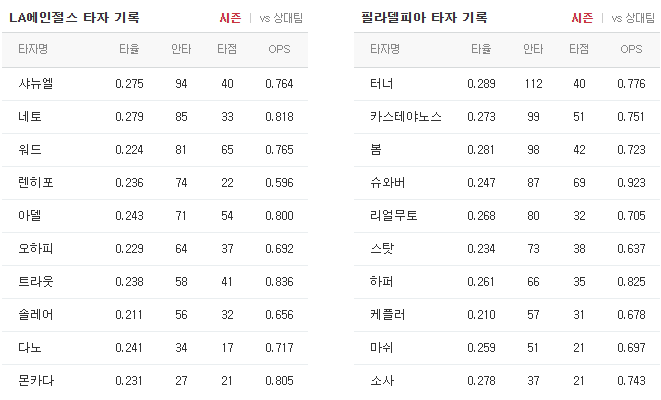Select 시즌 tab in LA에인절스 table

tap(230, 18)
